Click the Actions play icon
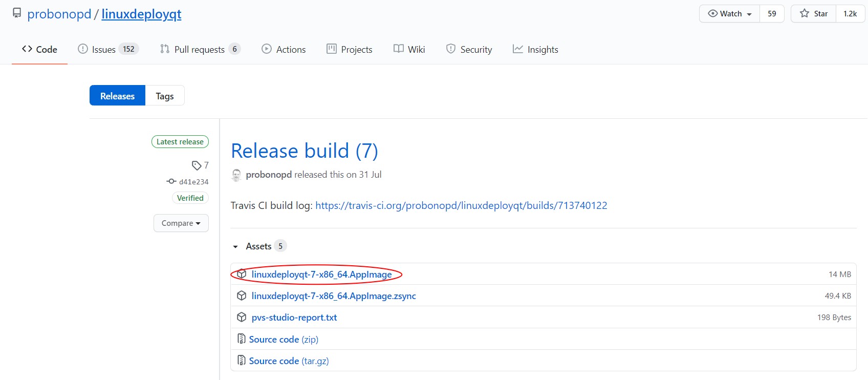The height and width of the screenshot is (380, 868). 267,49
